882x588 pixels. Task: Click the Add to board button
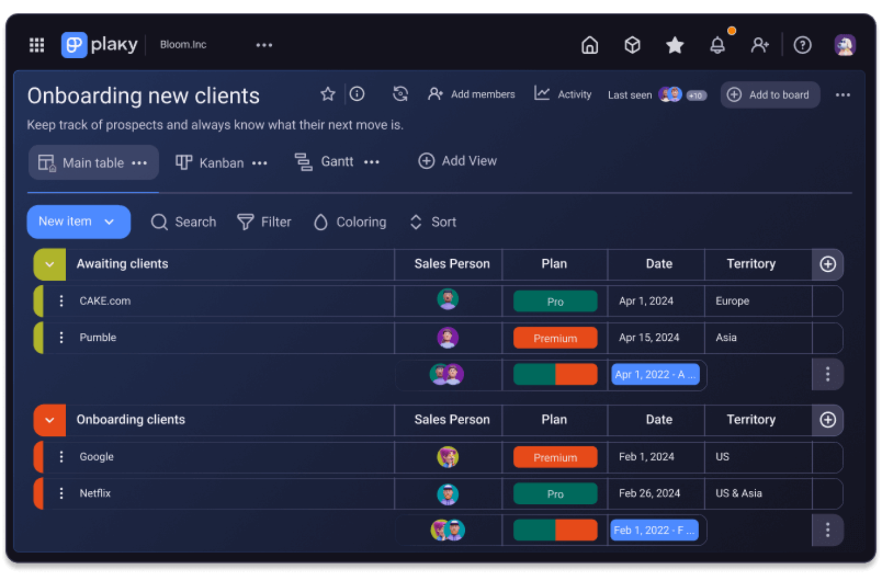click(770, 95)
